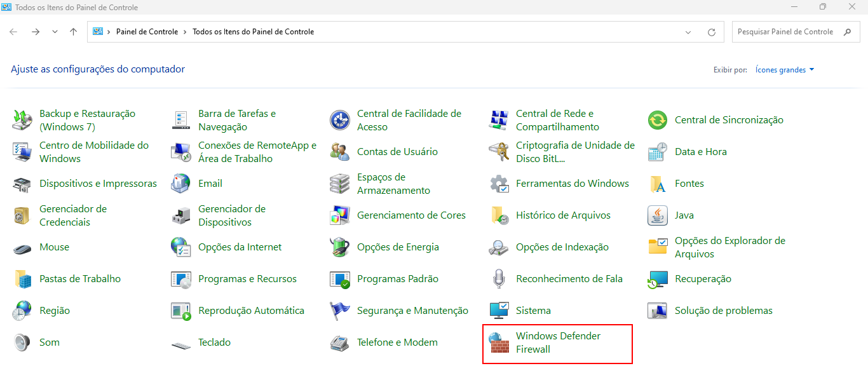Open Histórico de Arquivos icon

[499, 215]
